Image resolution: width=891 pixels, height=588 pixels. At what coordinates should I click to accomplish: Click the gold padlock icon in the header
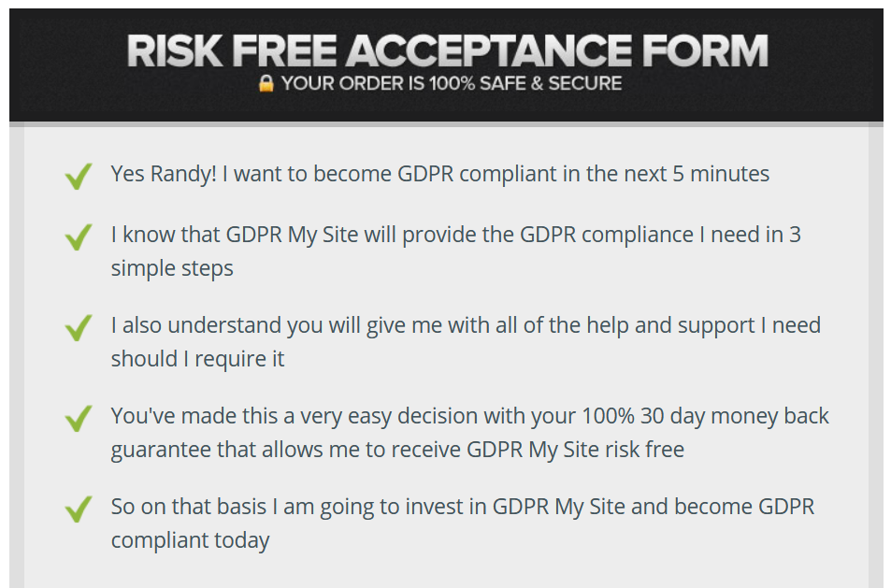(x=266, y=83)
